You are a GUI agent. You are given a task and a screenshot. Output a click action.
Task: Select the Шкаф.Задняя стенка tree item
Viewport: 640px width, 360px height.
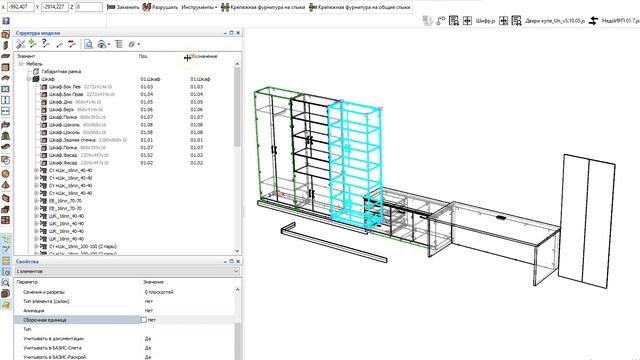[72, 140]
